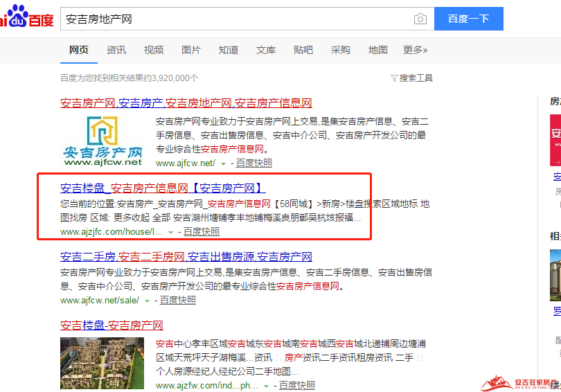
Task: Click 安吉房产信息网 highlighted in first snippet
Action: click(x=232, y=149)
